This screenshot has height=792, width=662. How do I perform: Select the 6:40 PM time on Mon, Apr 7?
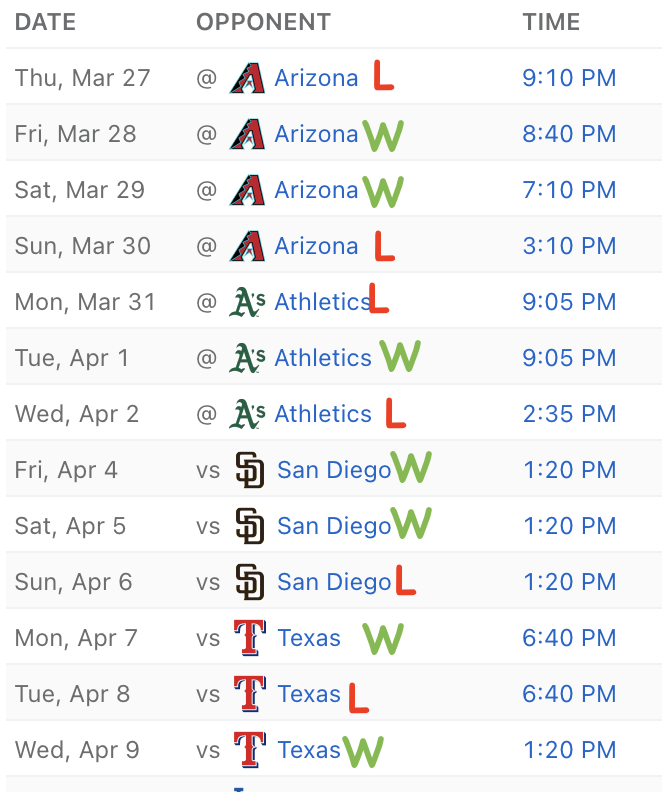coord(569,638)
